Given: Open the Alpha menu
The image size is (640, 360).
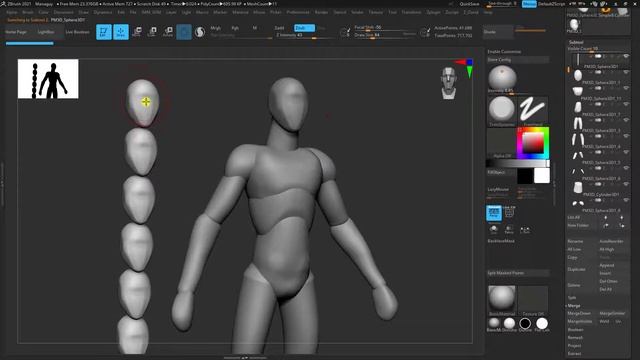Looking at the screenshot, I should click(x=12, y=12).
